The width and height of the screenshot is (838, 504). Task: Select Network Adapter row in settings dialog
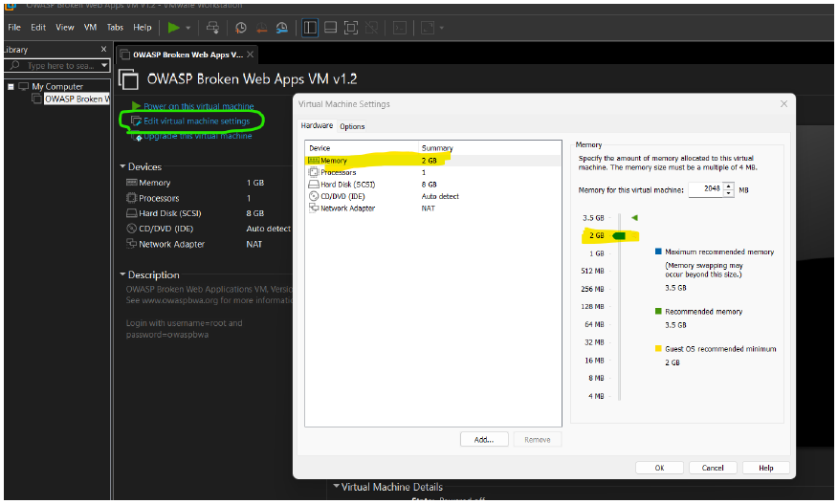[432, 208]
